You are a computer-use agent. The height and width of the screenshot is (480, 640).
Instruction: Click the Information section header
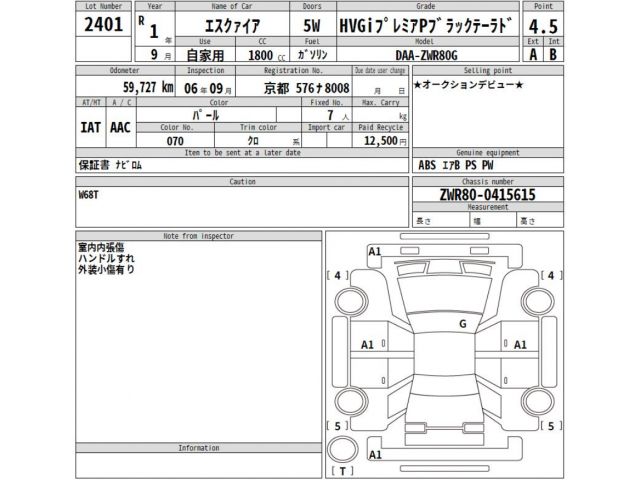[x=198, y=448]
